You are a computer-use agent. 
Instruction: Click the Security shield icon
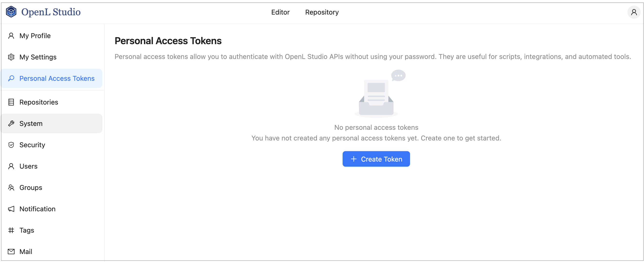pos(11,145)
